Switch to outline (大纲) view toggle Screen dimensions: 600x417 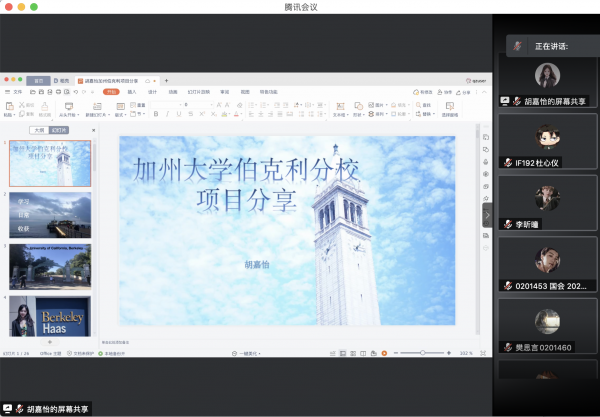(38, 130)
